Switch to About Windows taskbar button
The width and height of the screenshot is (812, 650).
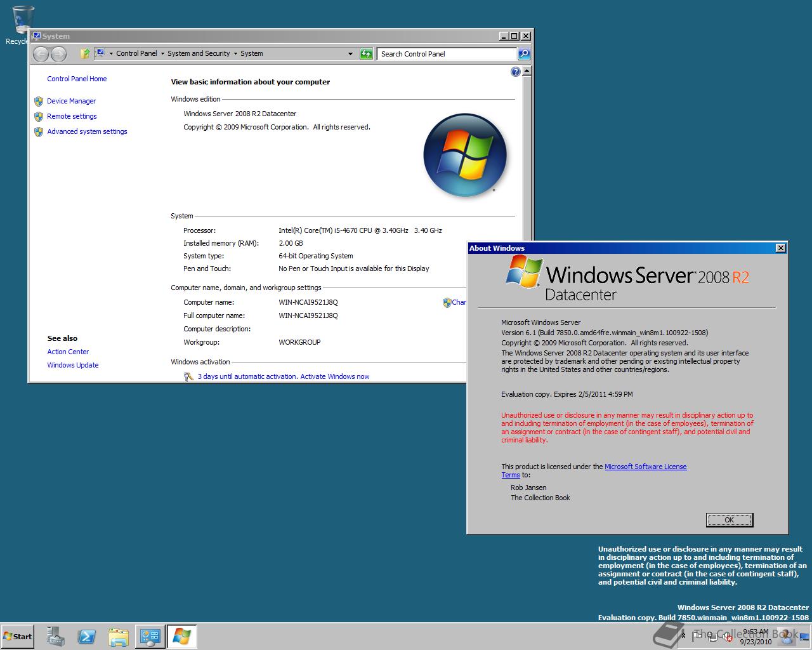181,637
